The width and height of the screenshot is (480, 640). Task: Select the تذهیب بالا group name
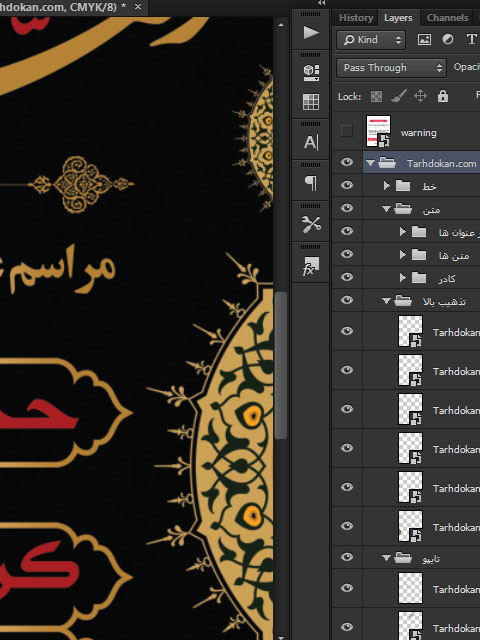pos(444,302)
